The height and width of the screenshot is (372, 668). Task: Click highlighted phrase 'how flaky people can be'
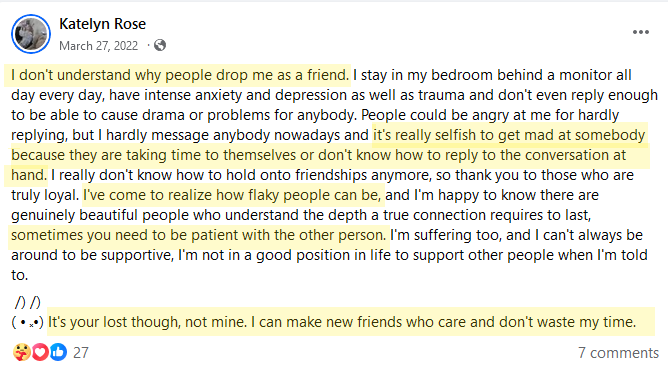(x=298, y=195)
